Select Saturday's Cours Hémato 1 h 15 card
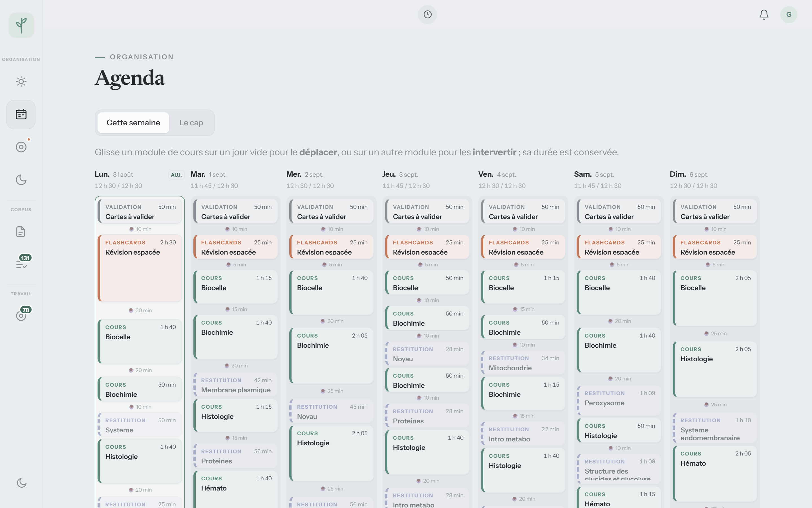 point(619,497)
